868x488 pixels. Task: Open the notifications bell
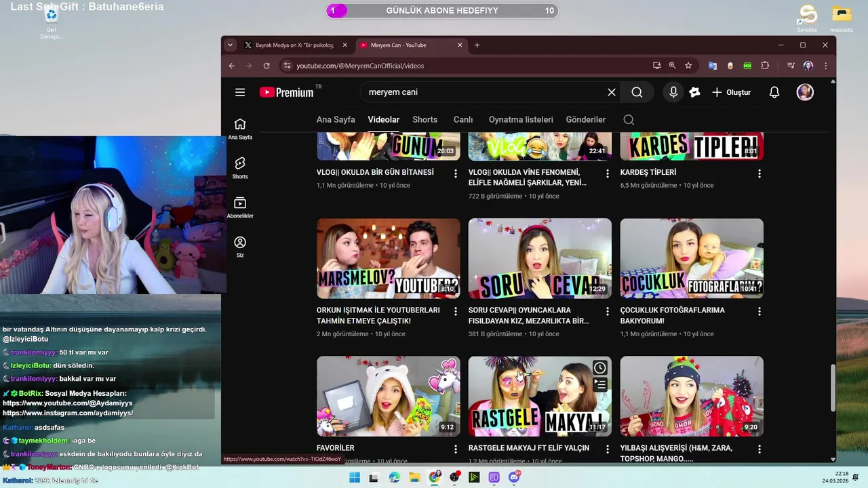[774, 92]
